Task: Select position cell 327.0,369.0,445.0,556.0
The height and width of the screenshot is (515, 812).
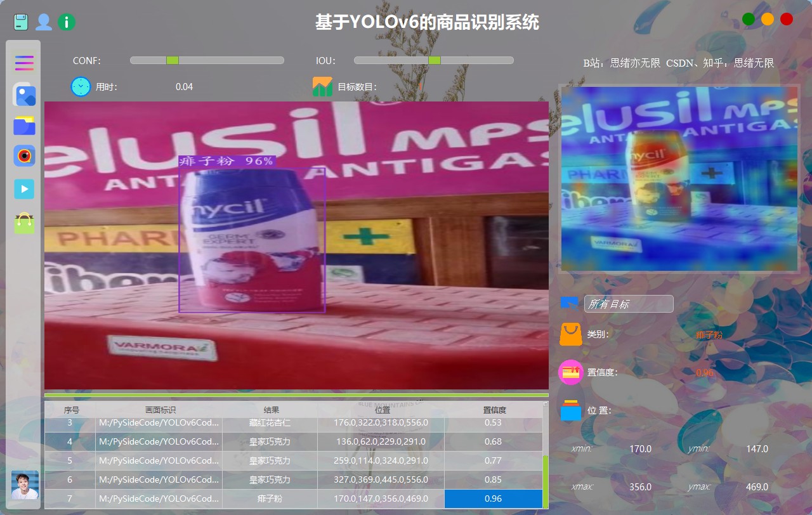Action: pyautogui.click(x=381, y=479)
